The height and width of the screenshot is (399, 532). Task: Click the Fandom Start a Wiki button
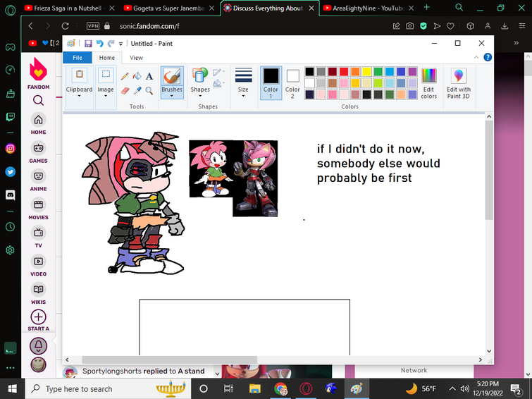38,320
